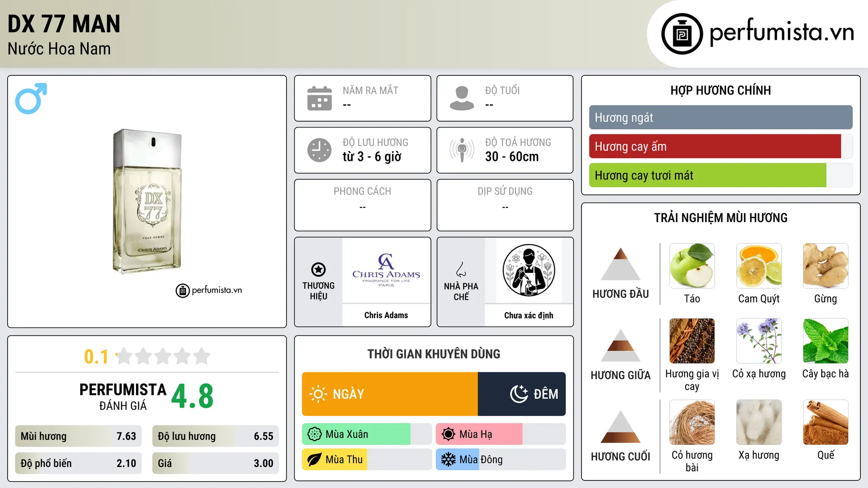Select the Táo apple note image
This screenshot has width=868, height=488.
(692, 266)
